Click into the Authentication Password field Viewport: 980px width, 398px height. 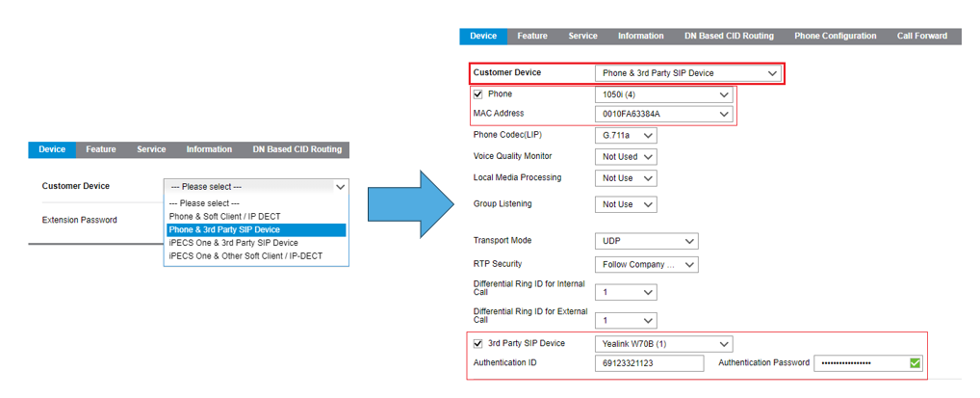coord(862,363)
